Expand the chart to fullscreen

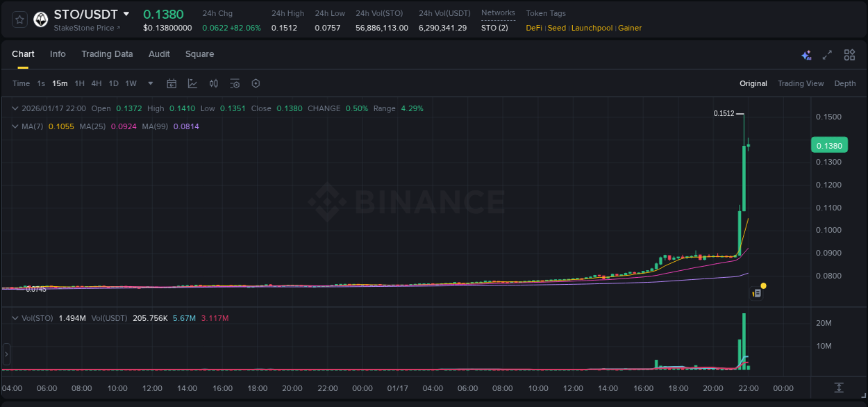tap(828, 54)
